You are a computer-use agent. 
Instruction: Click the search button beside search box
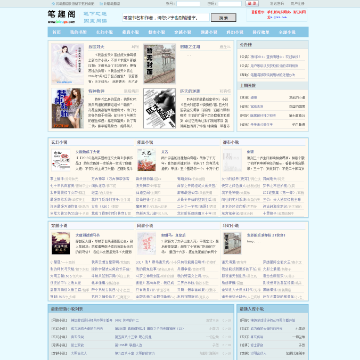point(223,18)
